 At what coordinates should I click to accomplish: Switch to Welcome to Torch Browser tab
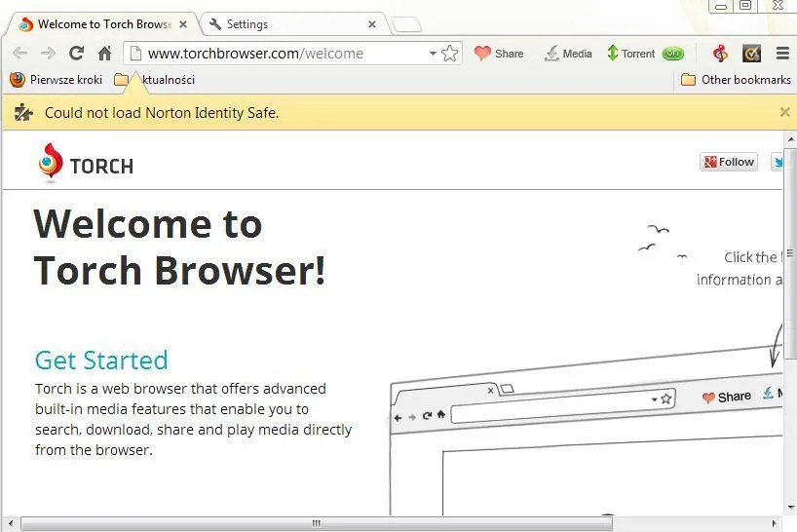point(99,24)
